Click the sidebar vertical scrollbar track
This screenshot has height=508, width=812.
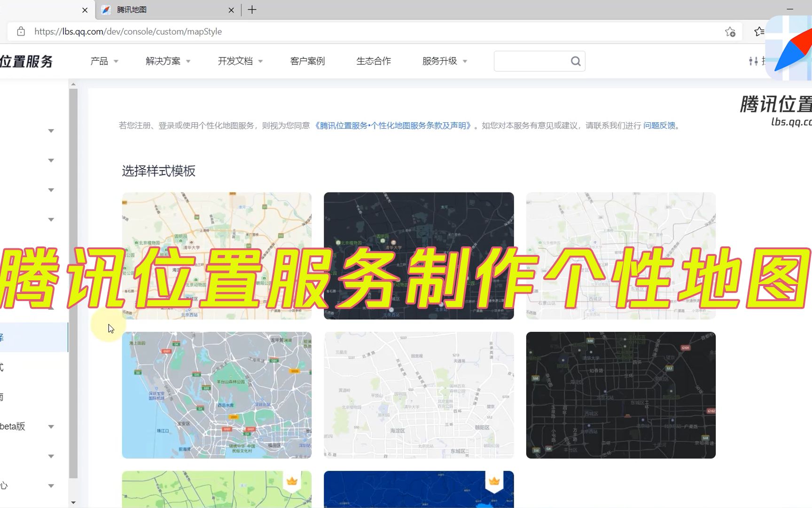click(73, 284)
